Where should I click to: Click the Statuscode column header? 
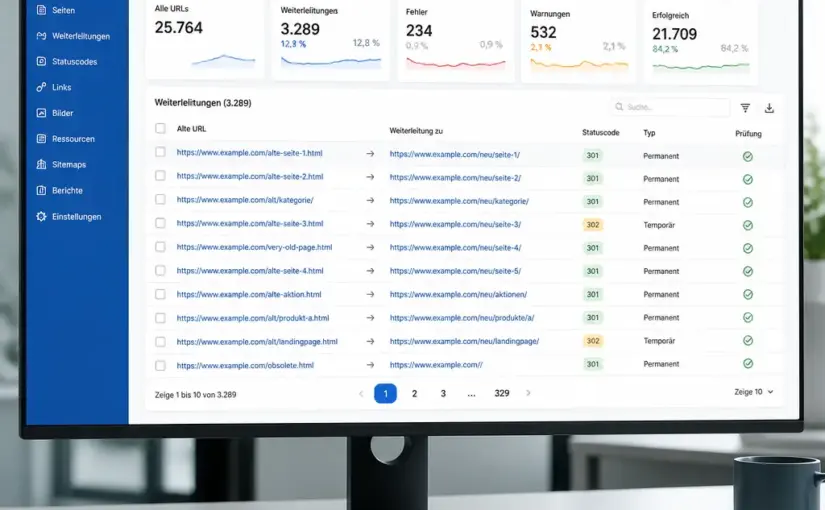click(600, 133)
